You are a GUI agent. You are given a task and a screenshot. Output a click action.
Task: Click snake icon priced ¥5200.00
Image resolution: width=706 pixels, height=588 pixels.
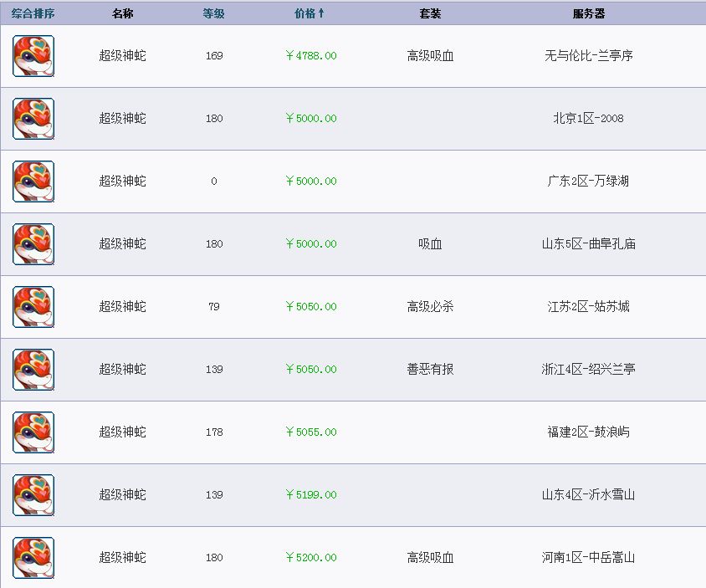coord(33,558)
